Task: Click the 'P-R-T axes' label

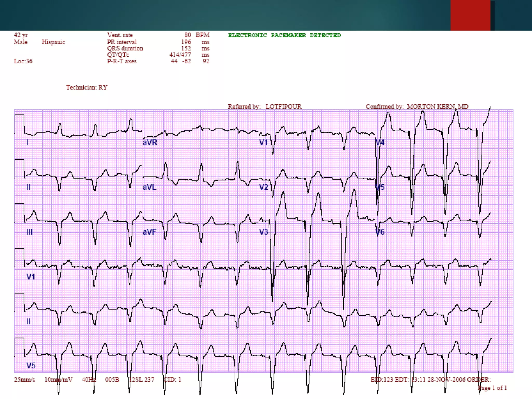Action: [122, 61]
